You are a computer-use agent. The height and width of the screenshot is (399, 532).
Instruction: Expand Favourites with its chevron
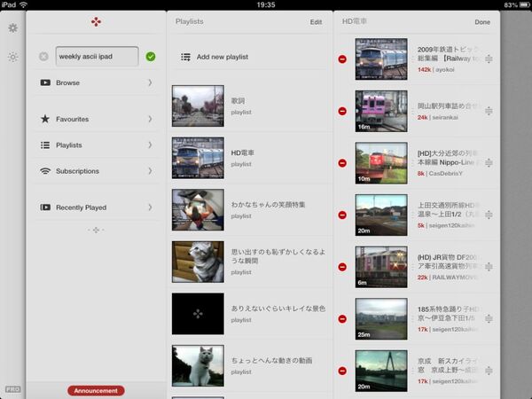click(x=150, y=119)
